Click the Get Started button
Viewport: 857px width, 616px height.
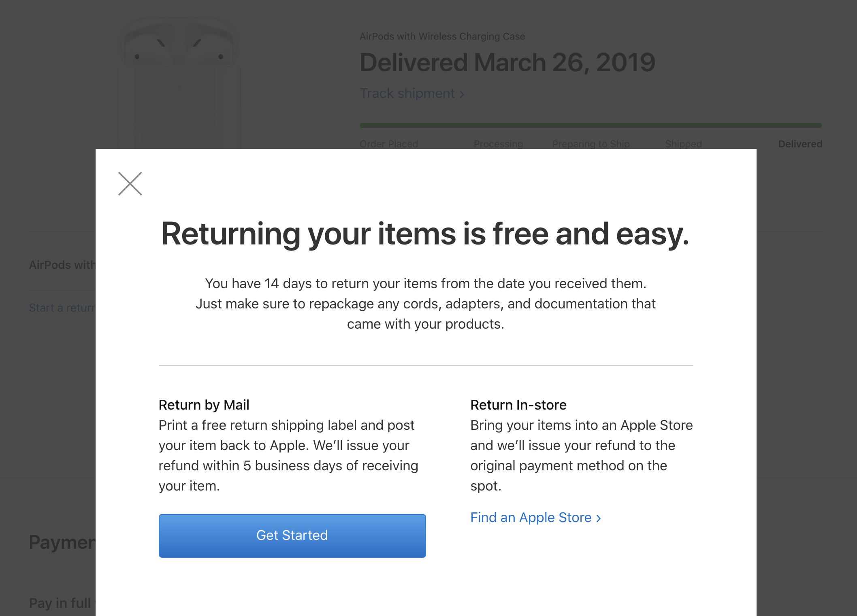click(292, 535)
